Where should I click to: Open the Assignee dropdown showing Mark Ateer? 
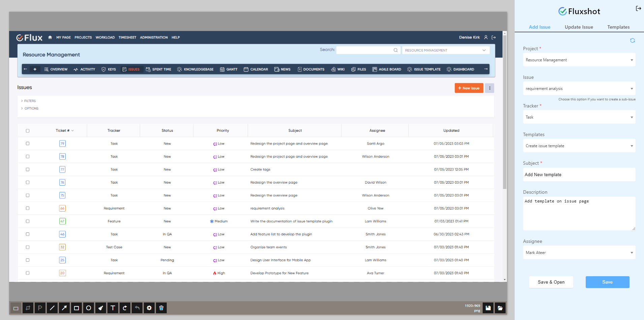tap(579, 253)
